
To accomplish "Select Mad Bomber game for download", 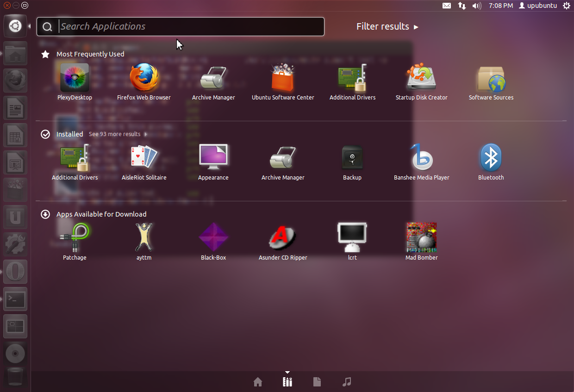I will point(422,242).
